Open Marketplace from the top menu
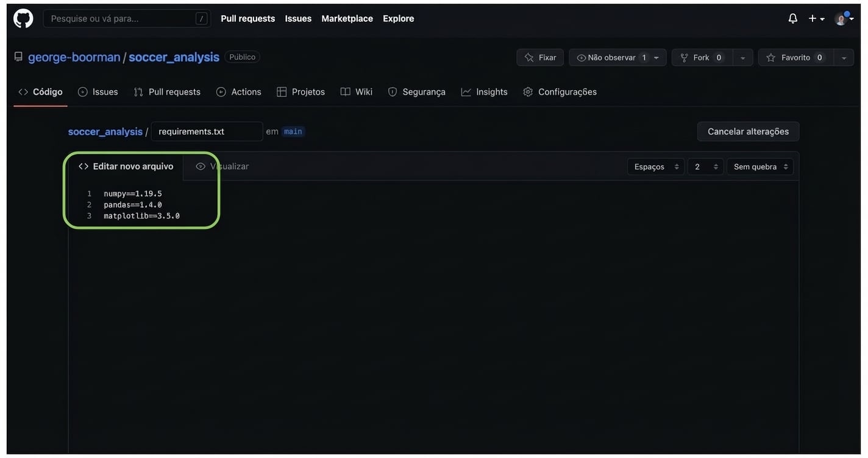This screenshot has width=868, height=458. click(x=347, y=18)
